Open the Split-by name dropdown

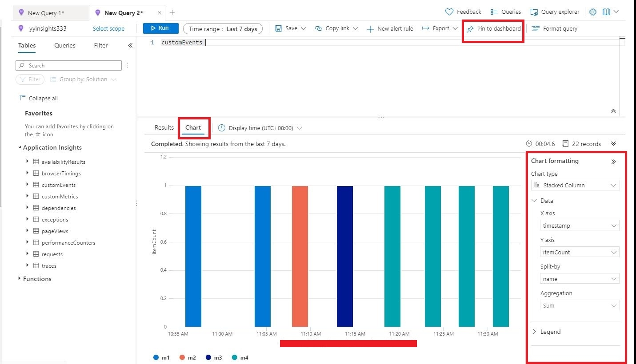pos(580,279)
